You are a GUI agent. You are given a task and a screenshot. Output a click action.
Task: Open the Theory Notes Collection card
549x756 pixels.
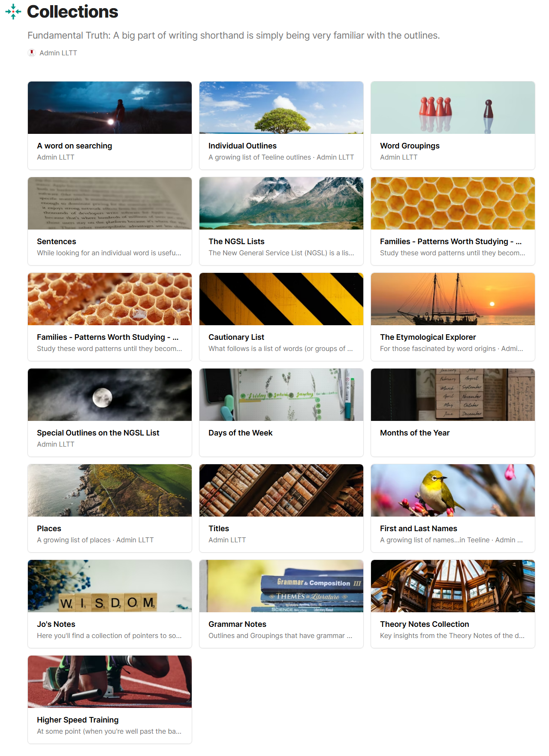(453, 604)
